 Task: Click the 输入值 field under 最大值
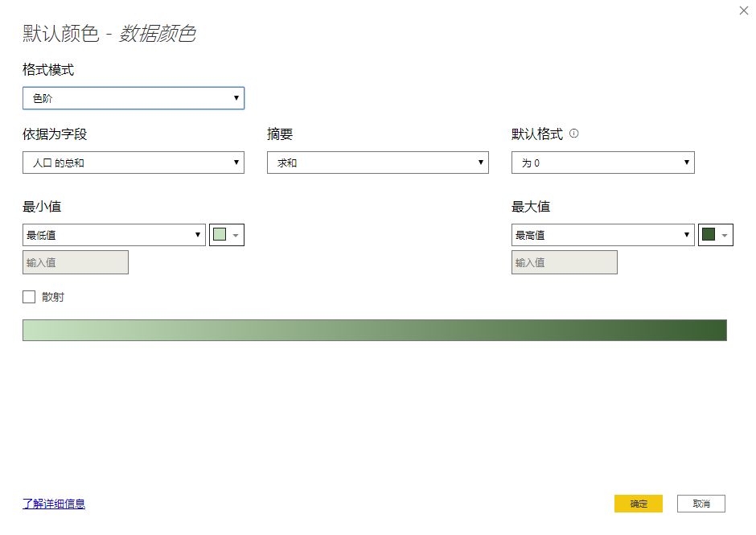pos(564,262)
